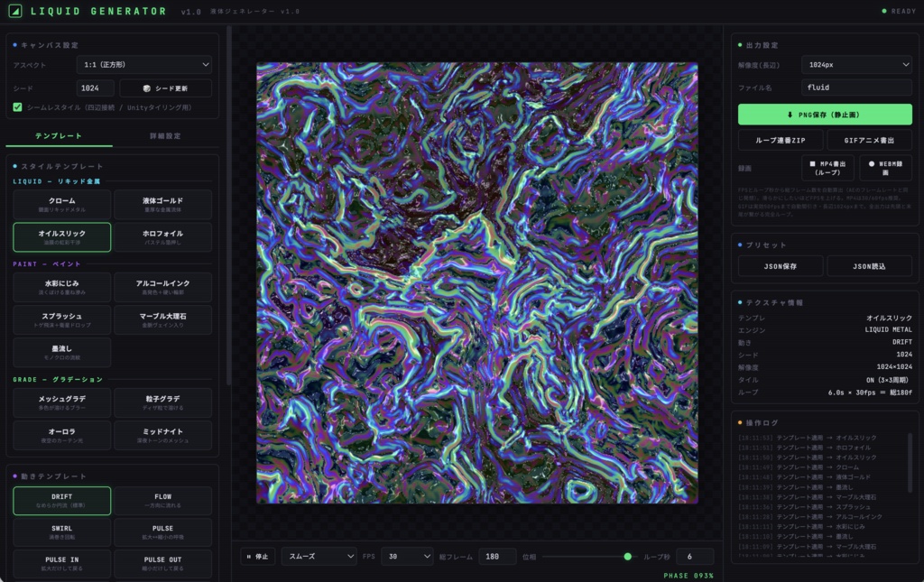Click the 操作ログ scrollbar

point(910,462)
